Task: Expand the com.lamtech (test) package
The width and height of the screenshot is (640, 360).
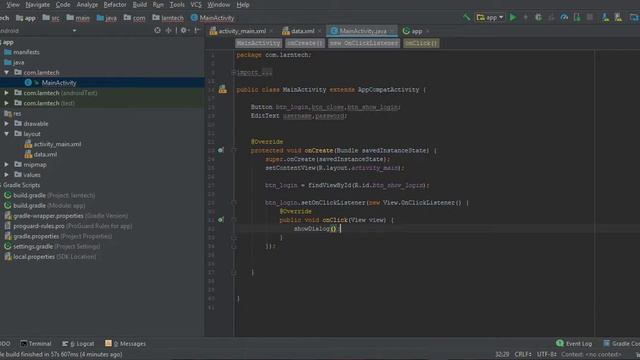Action: (x=7, y=103)
